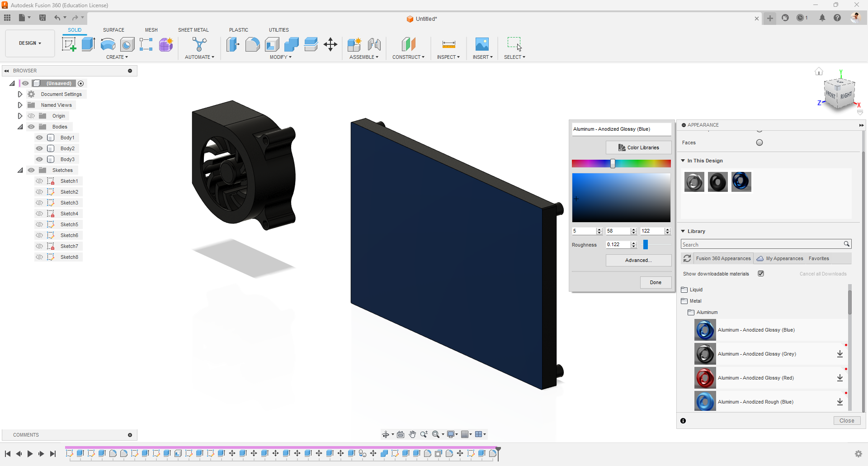Launch the Automate tool icon
Viewport: 868px width, 466px height.
click(x=199, y=44)
